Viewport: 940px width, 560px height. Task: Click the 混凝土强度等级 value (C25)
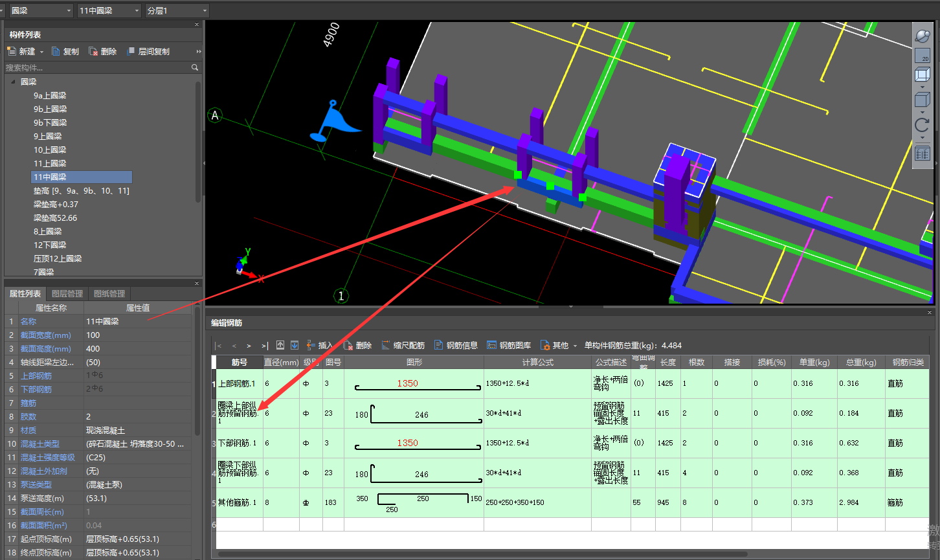click(138, 458)
